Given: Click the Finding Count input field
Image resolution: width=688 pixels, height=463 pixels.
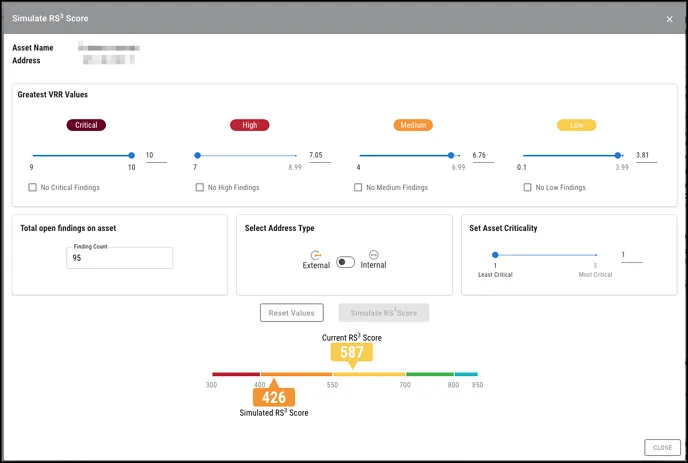Looking at the screenshot, I should (119, 258).
